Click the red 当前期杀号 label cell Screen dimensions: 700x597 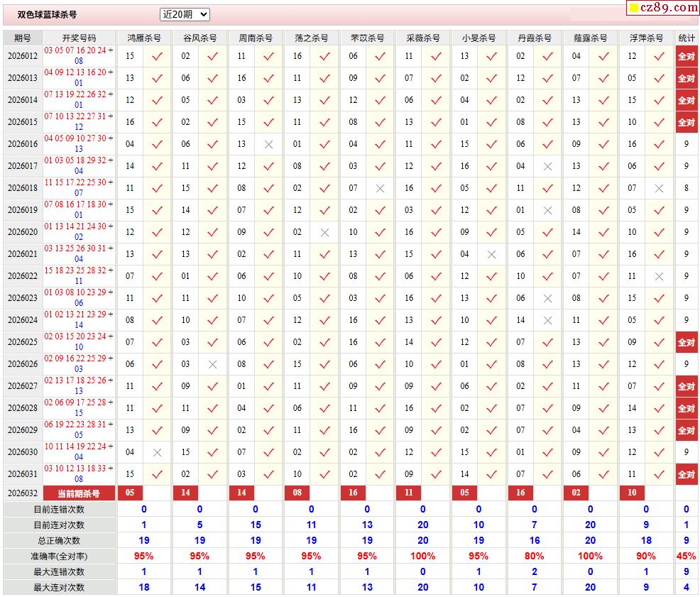(x=79, y=493)
